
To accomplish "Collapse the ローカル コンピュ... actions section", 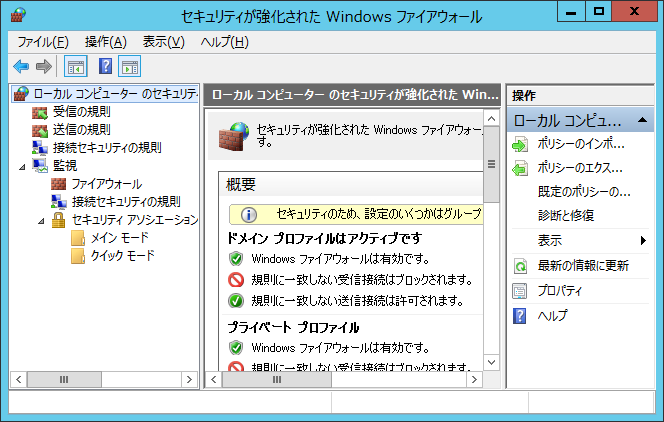I will click(x=642, y=120).
